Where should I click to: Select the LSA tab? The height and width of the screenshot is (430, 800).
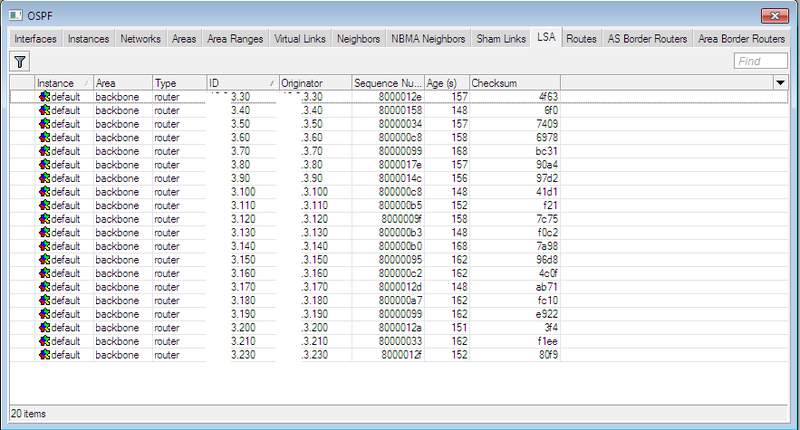[546, 37]
